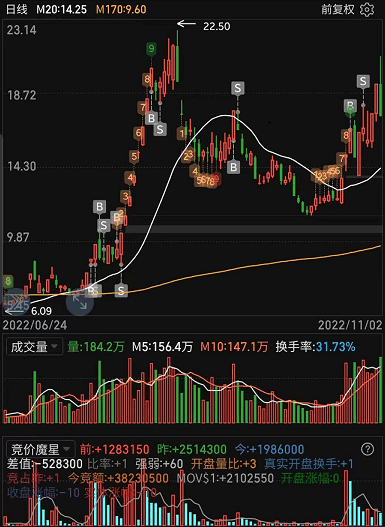Click 真实开盘换手:+1 value

click(x=309, y=464)
